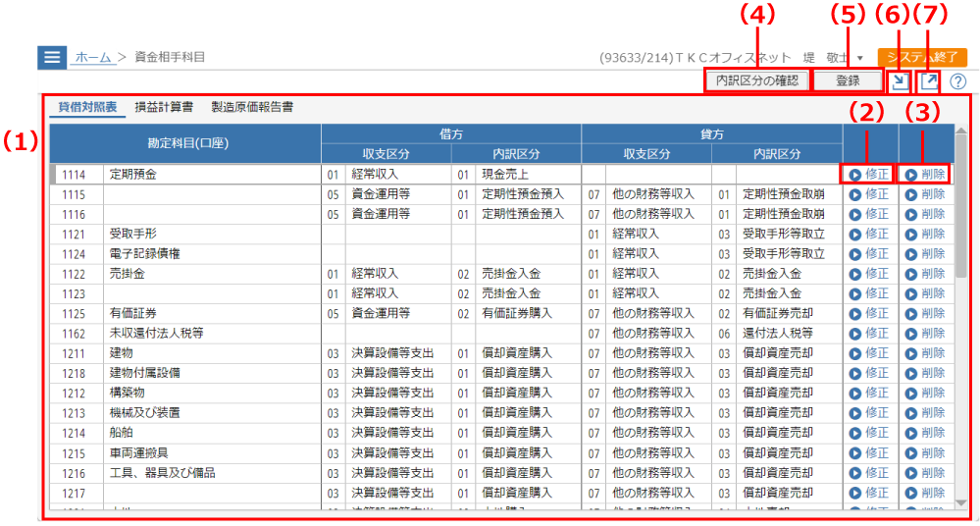This screenshot has width=980, height=526.
Task: Click 削除 for row 1215 車両運搬具
Action: click(x=925, y=453)
